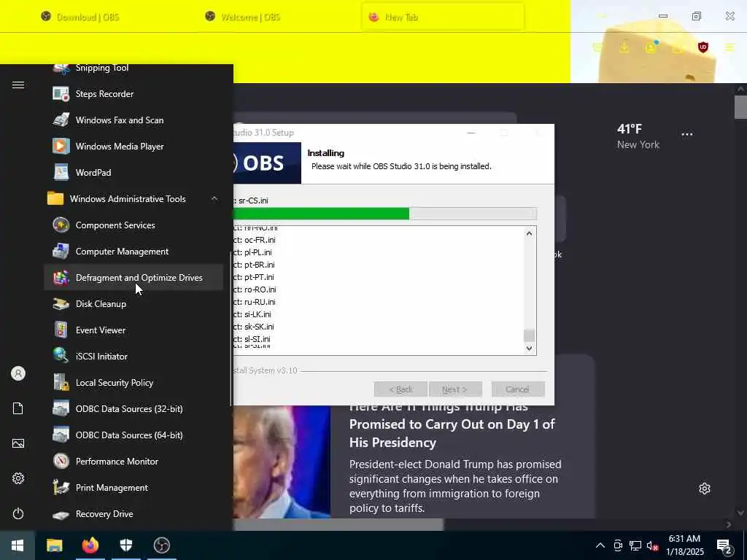Open uBlock Origin extension icon
Viewport: 747px width, 560px height.
pos(703,47)
